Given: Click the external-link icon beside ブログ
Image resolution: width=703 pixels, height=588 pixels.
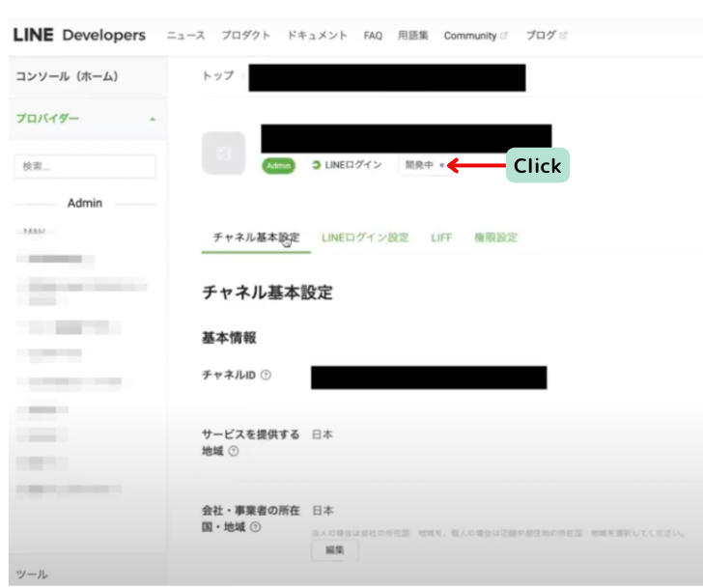Looking at the screenshot, I should pyautogui.click(x=563, y=35).
